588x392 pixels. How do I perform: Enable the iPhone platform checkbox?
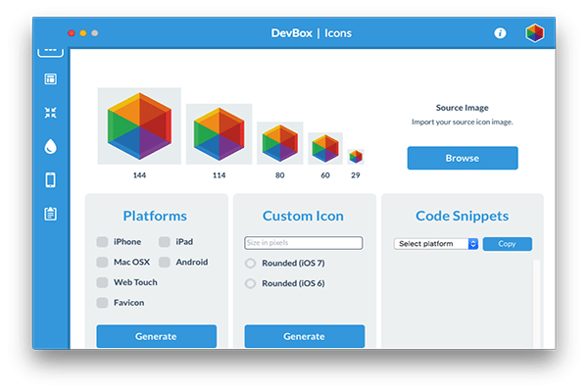click(102, 242)
